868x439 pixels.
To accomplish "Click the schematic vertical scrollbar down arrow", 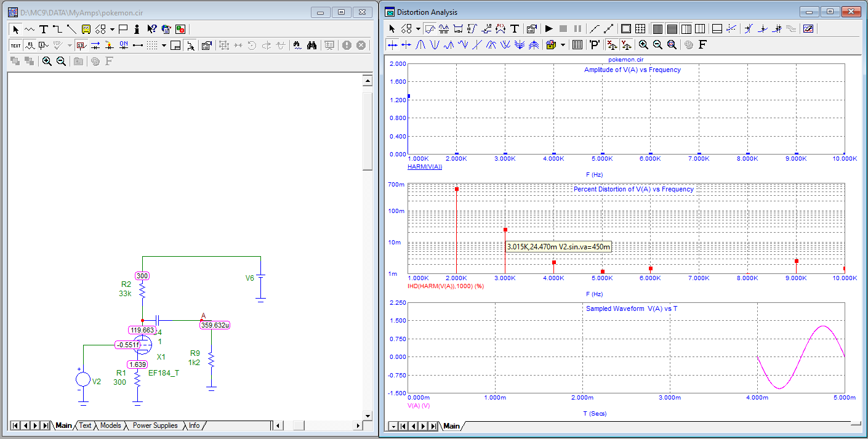I will pos(368,414).
